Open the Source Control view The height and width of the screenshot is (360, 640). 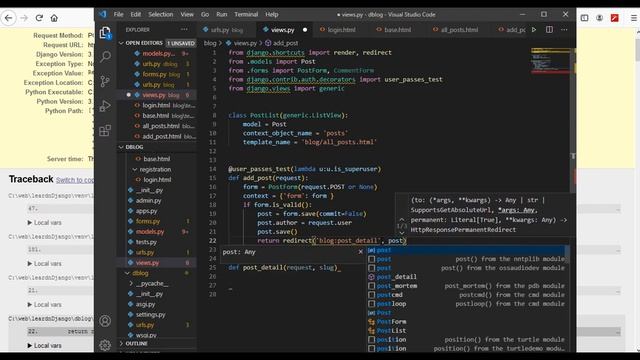105,81
